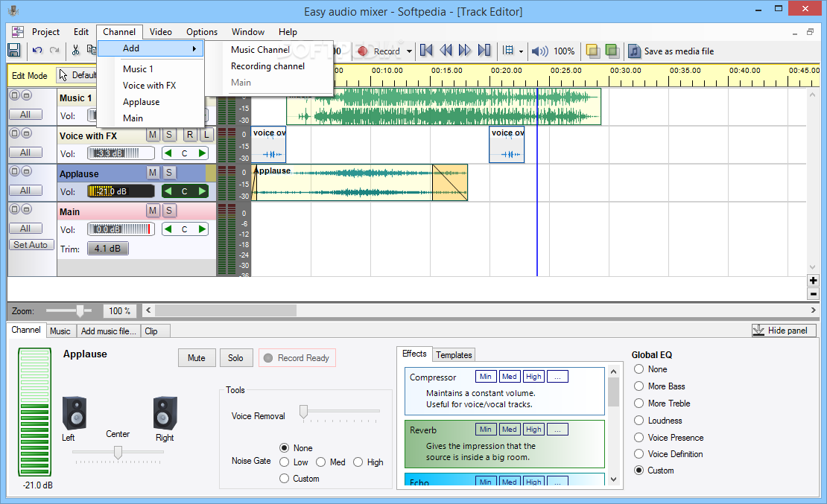Open Compressor more options (...) button
Image resolution: width=827 pixels, height=504 pixels.
(x=557, y=377)
